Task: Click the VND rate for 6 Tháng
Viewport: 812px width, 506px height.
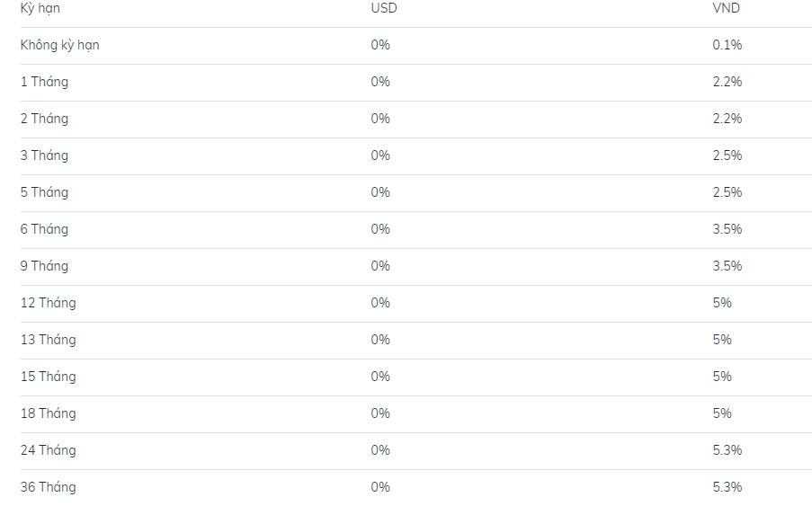Action: coord(727,229)
